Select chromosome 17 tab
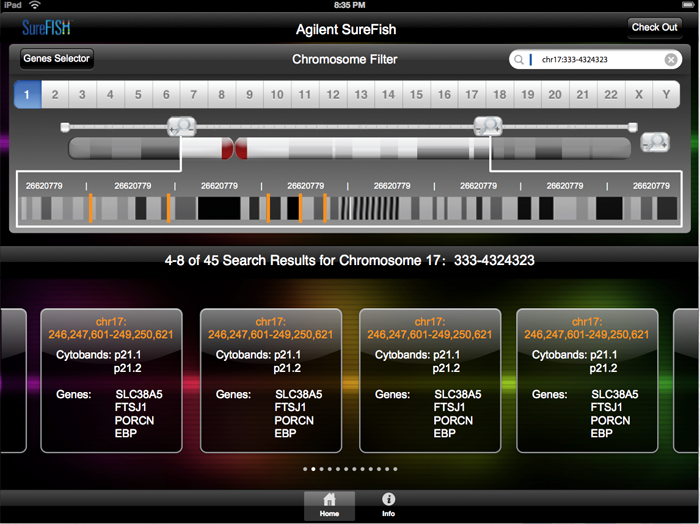Viewport: 700px width, 524px height. pyautogui.click(x=472, y=95)
